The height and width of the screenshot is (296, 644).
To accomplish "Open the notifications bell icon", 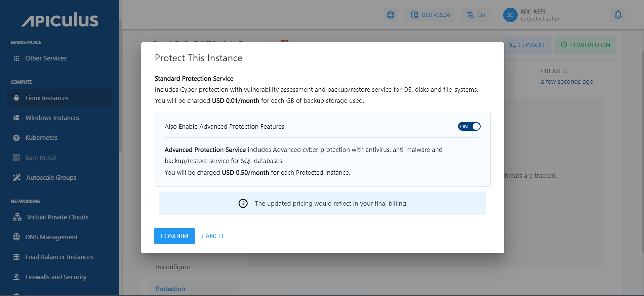I will 618,15.
